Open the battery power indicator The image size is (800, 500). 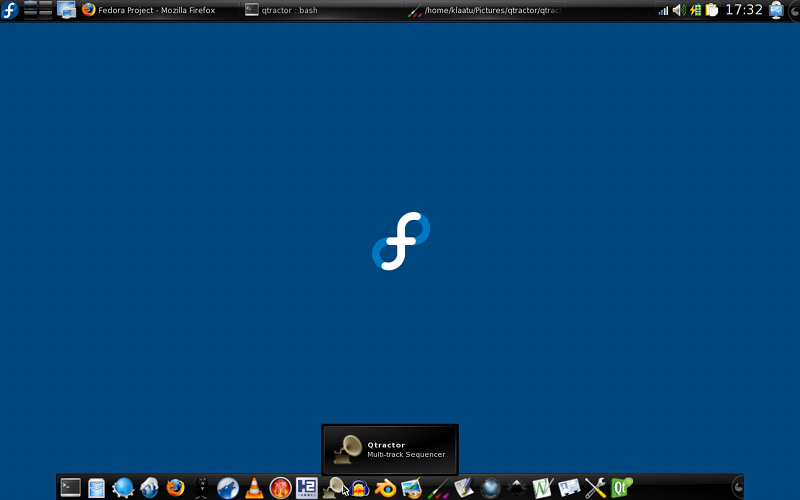tap(695, 10)
